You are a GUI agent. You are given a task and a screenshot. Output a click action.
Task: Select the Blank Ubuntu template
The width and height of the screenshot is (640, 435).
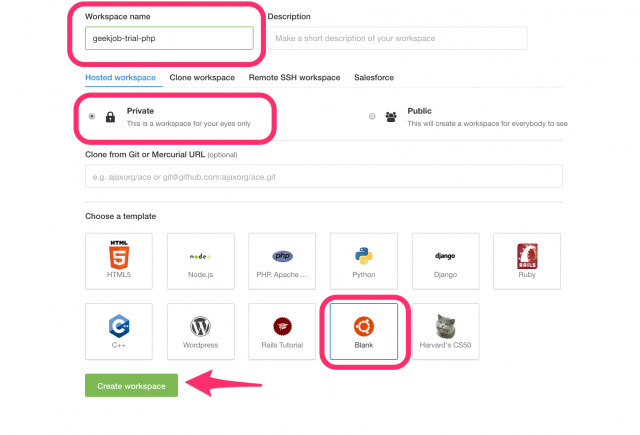[x=364, y=331]
